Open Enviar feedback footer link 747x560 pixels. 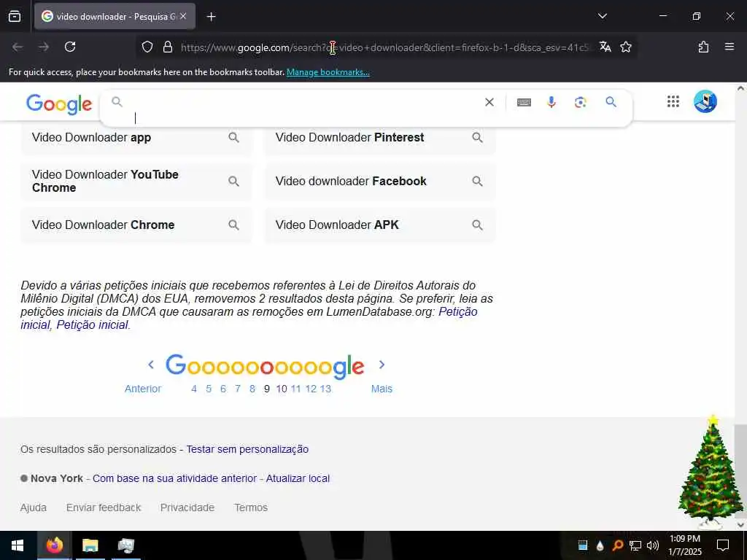coord(104,507)
